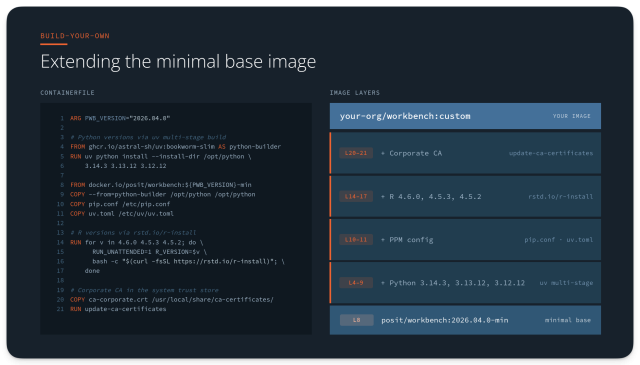
Task: Select the "RUN_UNATTENDED=1 R_VERSION=$v" line
Action: pyautogui.click(x=149, y=252)
